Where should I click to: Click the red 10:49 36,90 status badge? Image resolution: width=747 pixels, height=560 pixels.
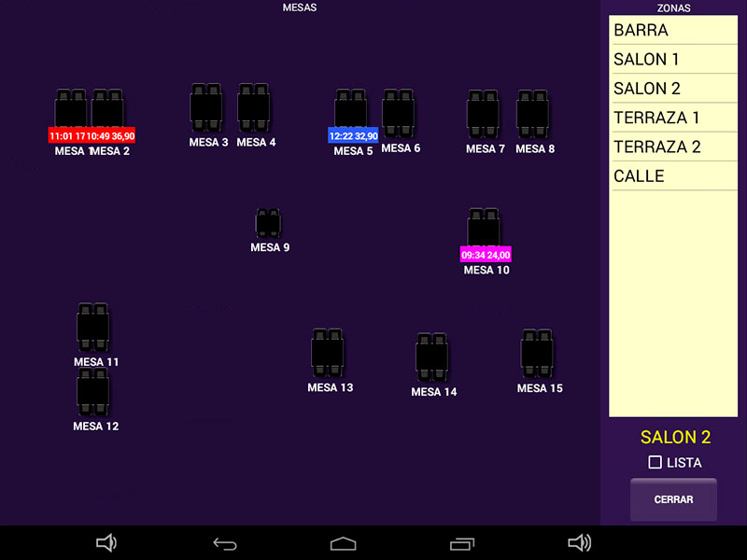coord(110,135)
